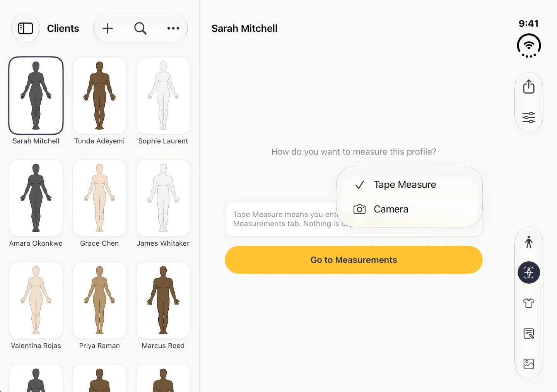The image size is (557, 392).
Task: Click the Tape Measure description text
Action: tap(285, 219)
